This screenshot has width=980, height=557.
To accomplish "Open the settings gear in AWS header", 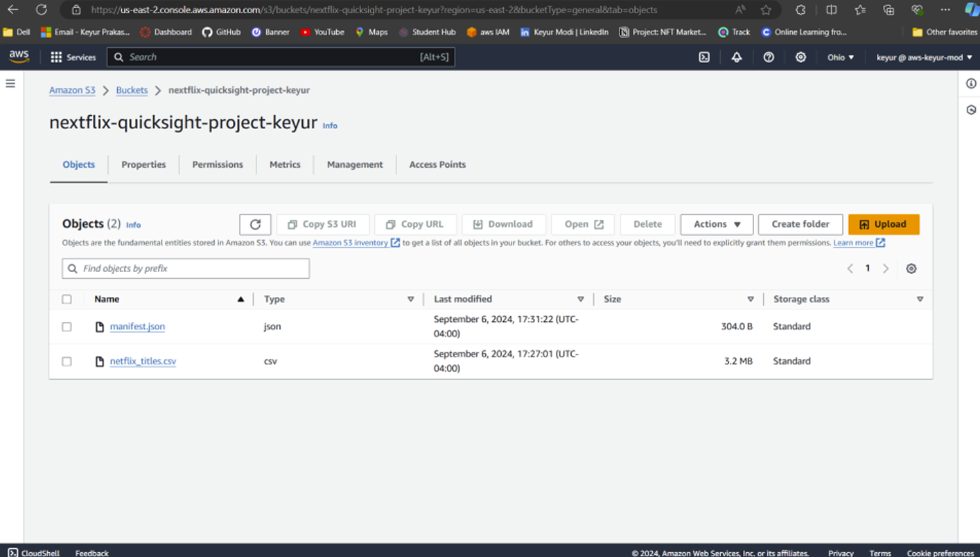I will click(800, 58).
